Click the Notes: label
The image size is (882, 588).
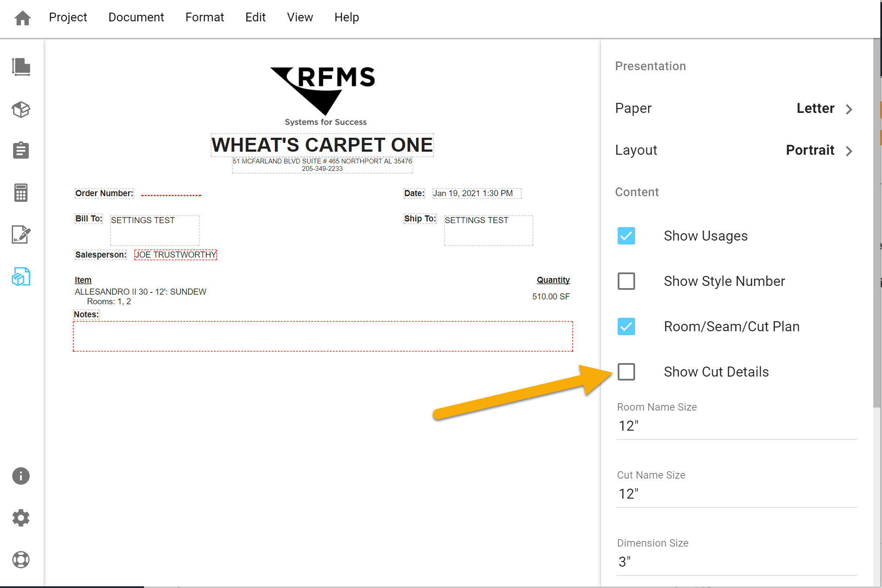(x=86, y=314)
